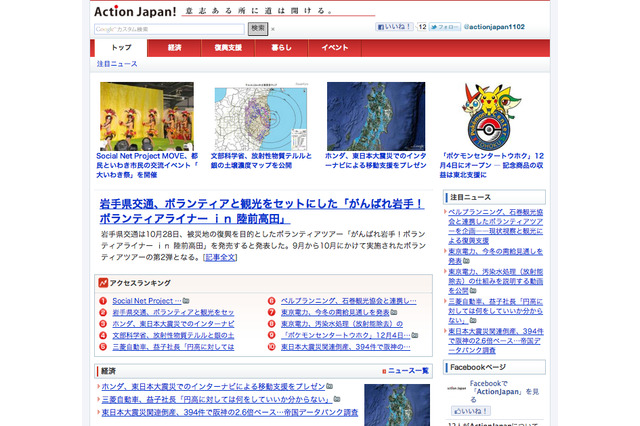Click the 12 like count bubble
This screenshot has width=640, height=426.
422,27
